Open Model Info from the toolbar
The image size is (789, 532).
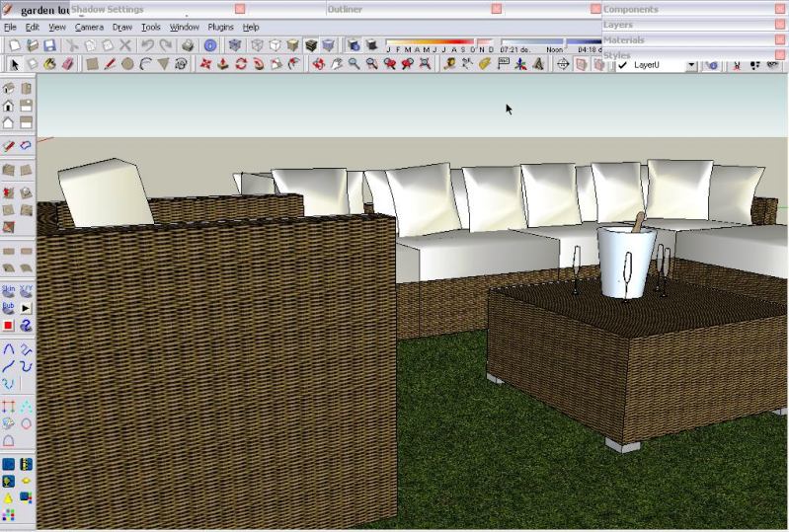point(210,45)
